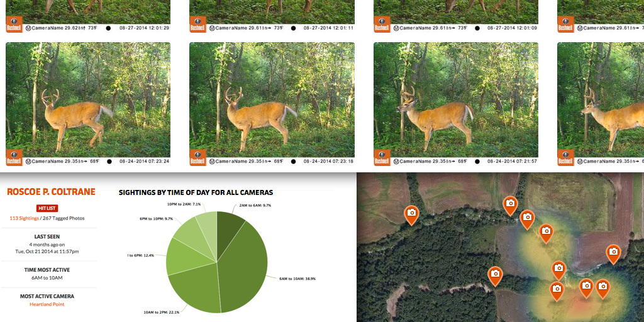This screenshot has height=322, width=644.
Task: Open the camera marker just southwest of the creek bend
Action: click(495, 275)
